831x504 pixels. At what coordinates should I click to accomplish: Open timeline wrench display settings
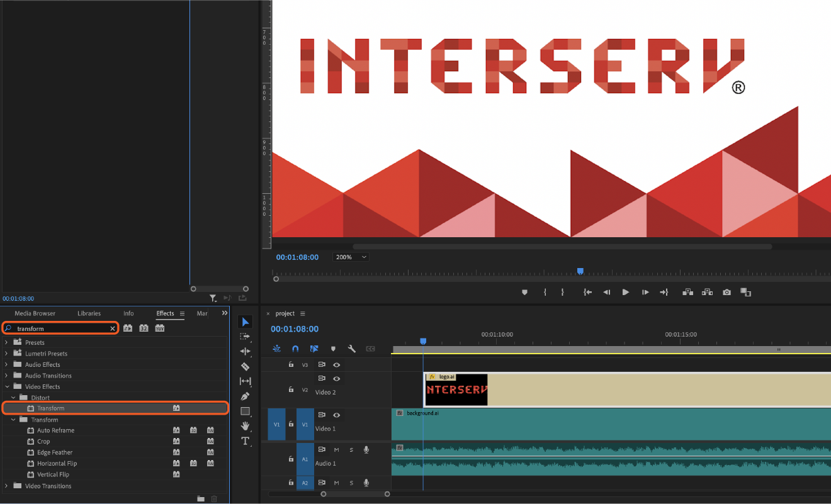click(x=352, y=349)
